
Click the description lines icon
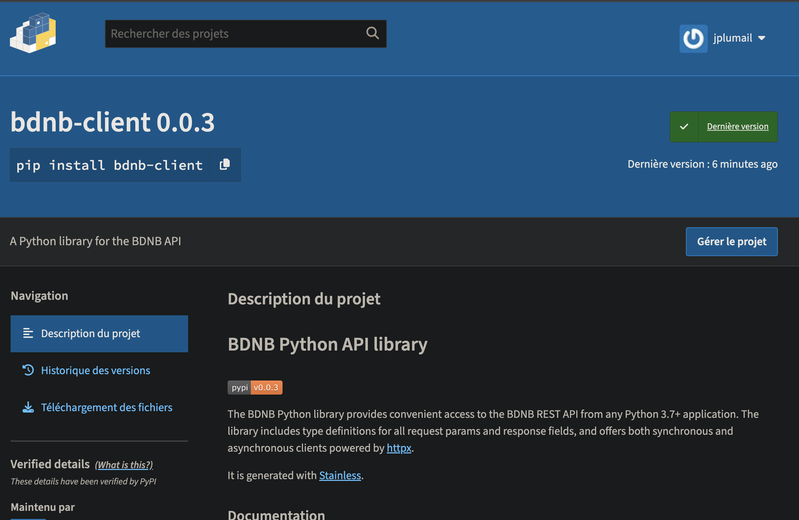[28, 333]
